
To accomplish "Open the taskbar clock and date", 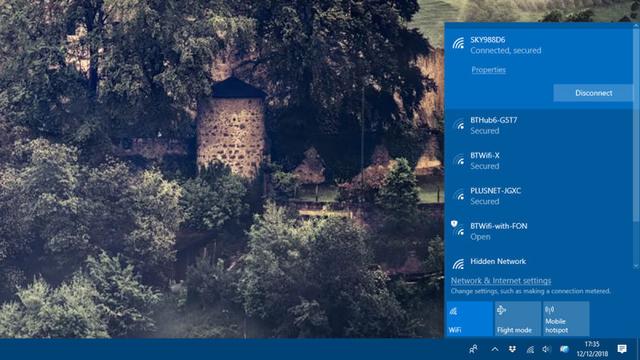I will tap(592, 349).
